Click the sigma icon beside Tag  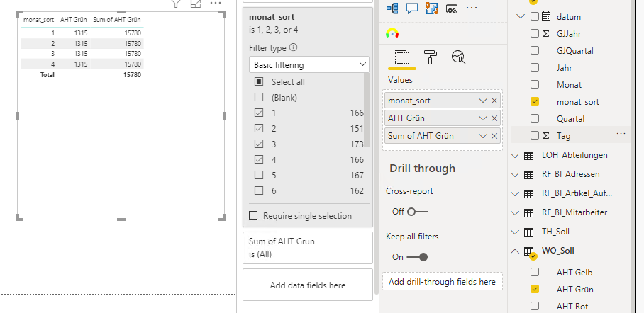pos(546,135)
